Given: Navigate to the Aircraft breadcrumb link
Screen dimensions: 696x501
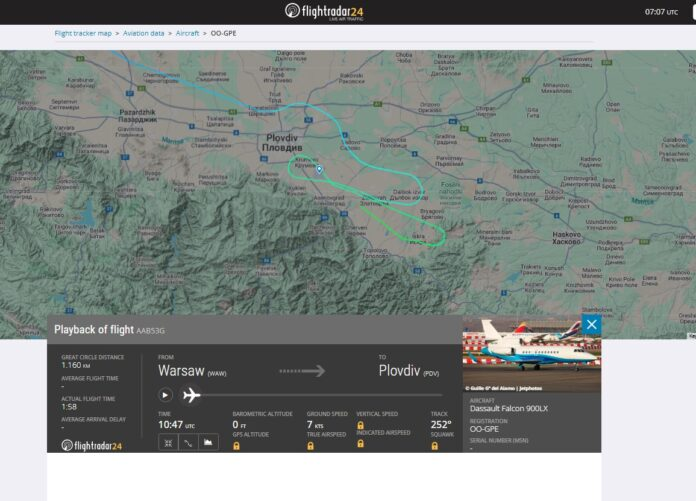Looking at the screenshot, I should (x=187, y=33).
